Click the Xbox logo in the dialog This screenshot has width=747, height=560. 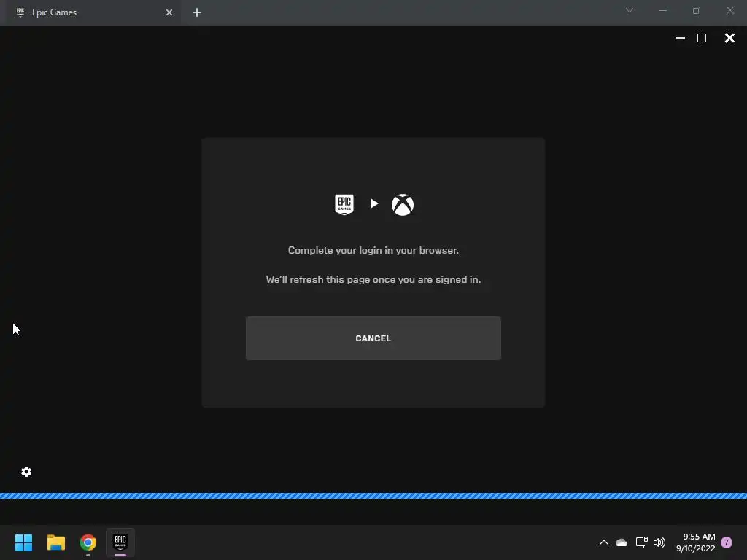tap(403, 205)
